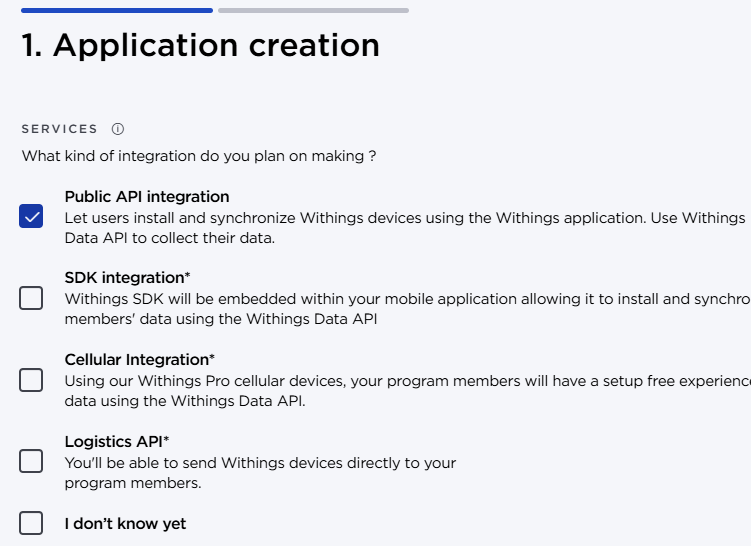Click the Logistics API label text
This screenshot has width=751, height=546.
117,442
